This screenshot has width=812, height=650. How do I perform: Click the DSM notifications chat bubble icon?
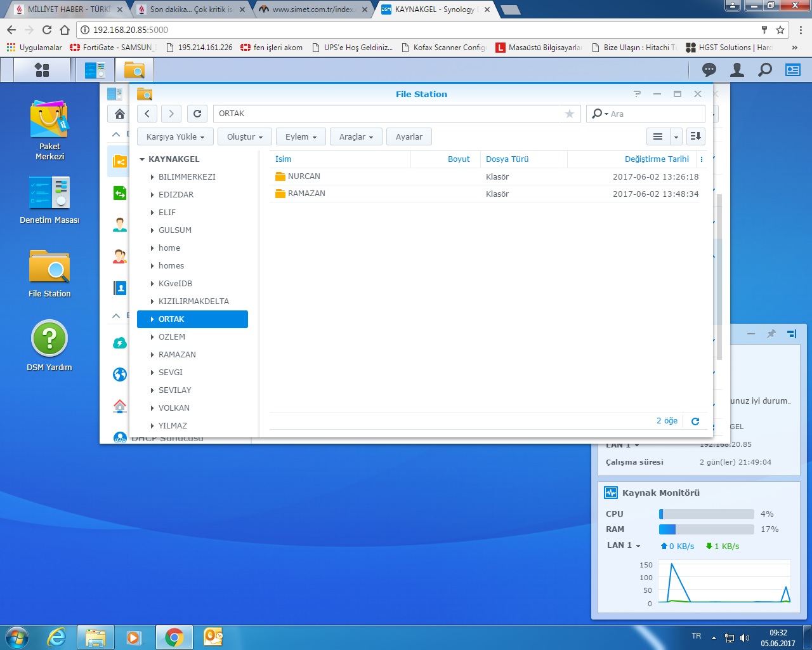click(709, 70)
